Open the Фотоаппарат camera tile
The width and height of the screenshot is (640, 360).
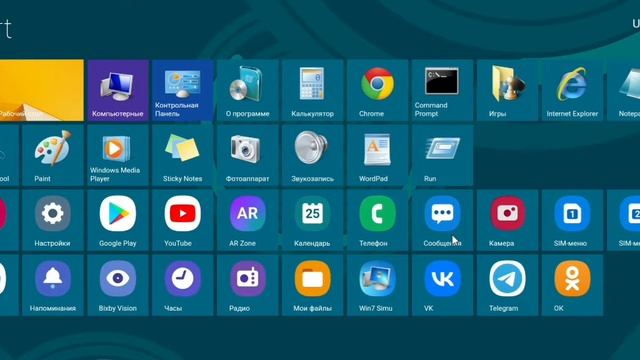click(248, 156)
